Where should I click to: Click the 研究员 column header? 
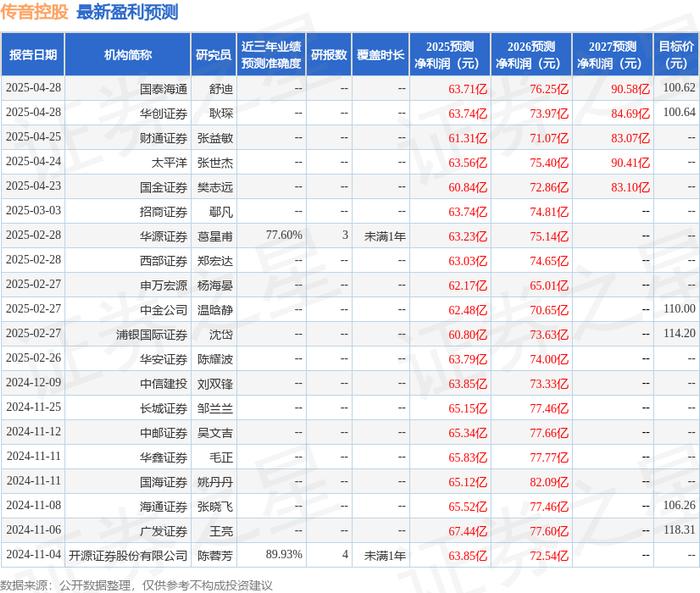[x=213, y=54]
